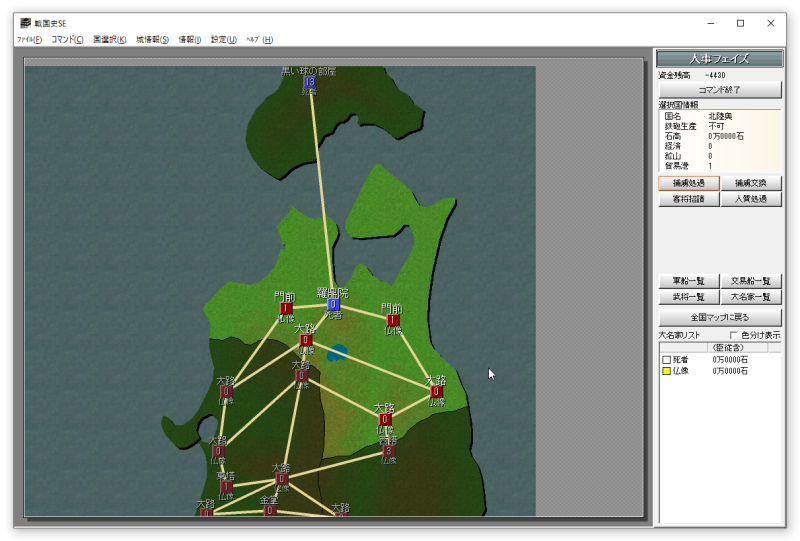Image resolution: width=800 pixels, height=541 pixels.
Task: Click the 捕虜処遇 button
Action: point(689,183)
